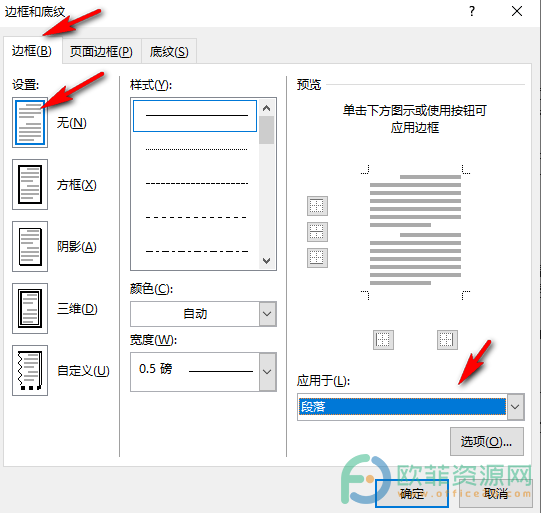Click the 阴影(A) label text
541x513 pixels.
tap(77, 247)
